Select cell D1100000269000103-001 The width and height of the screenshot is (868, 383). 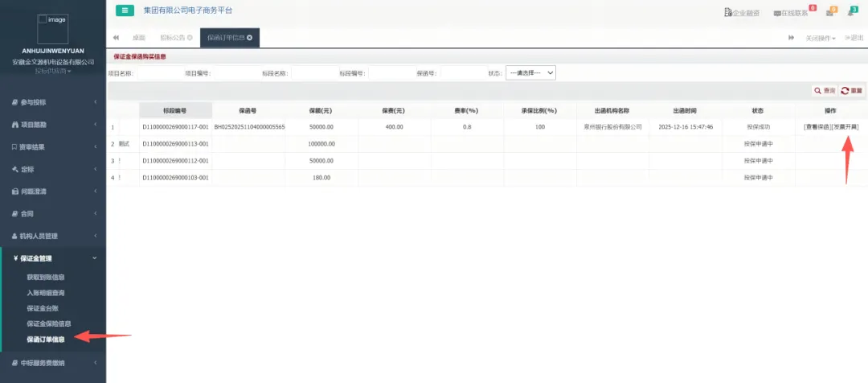[x=175, y=178]
